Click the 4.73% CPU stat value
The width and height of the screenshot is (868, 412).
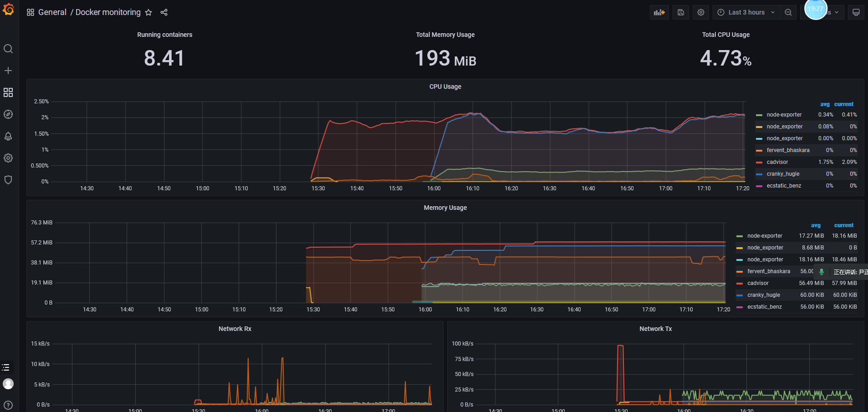(x=726, y=58)
